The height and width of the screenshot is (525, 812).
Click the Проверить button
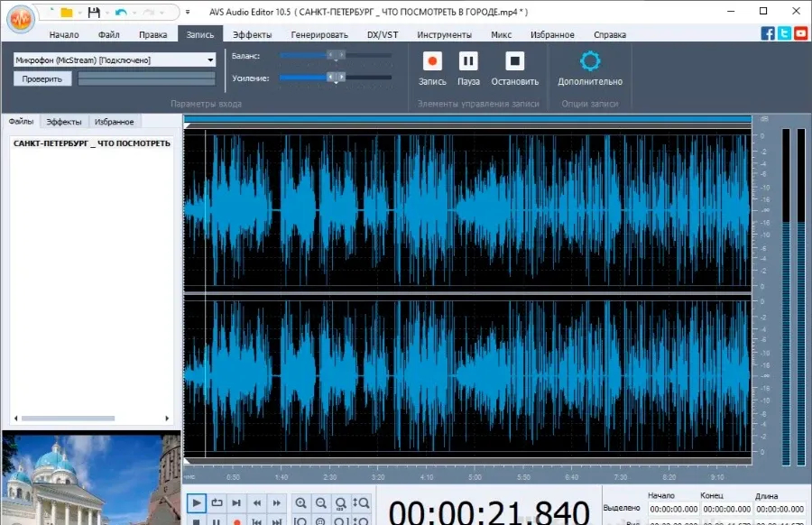(x=42, y=79)
